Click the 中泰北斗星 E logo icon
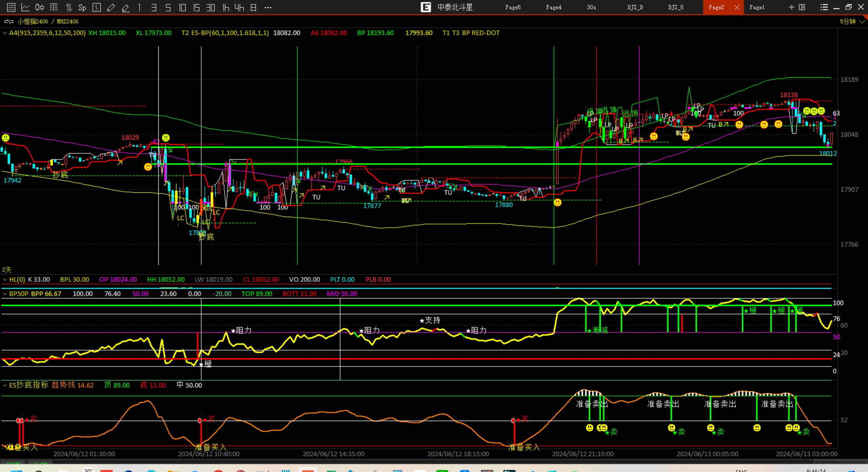This screenshot has height=472, width=868. click(x=426, y=7)
